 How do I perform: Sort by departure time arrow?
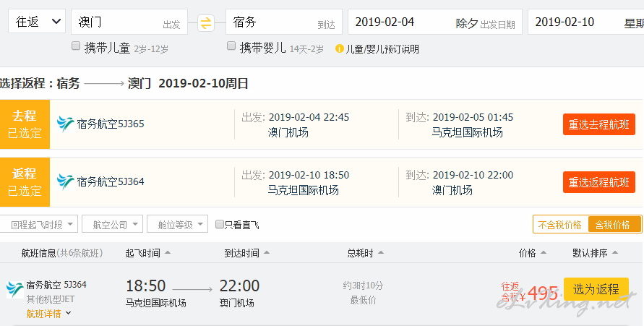click(168, 252)
